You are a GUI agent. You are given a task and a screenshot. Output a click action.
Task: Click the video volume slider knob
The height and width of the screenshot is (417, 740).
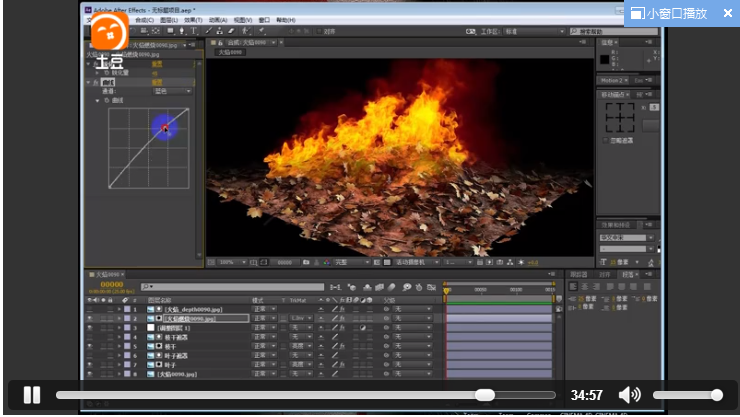716,395
